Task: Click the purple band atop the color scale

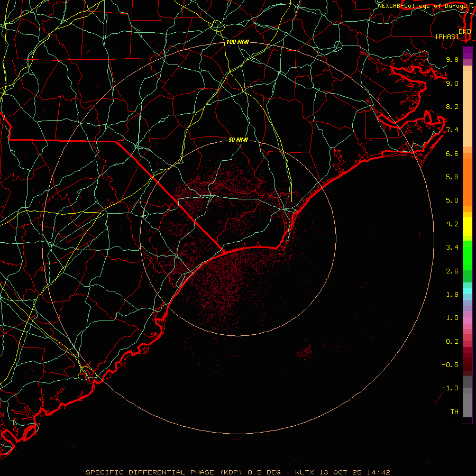Action: (x=467, y=53)
